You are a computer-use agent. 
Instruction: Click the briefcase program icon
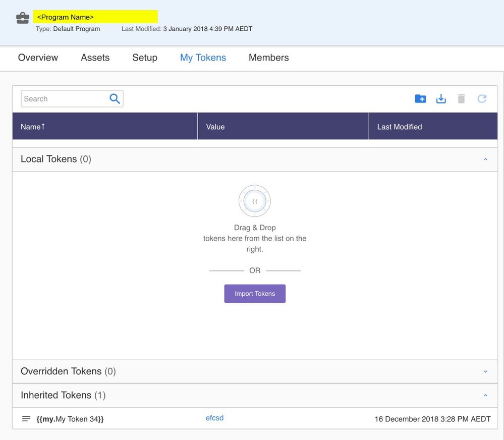22,18
